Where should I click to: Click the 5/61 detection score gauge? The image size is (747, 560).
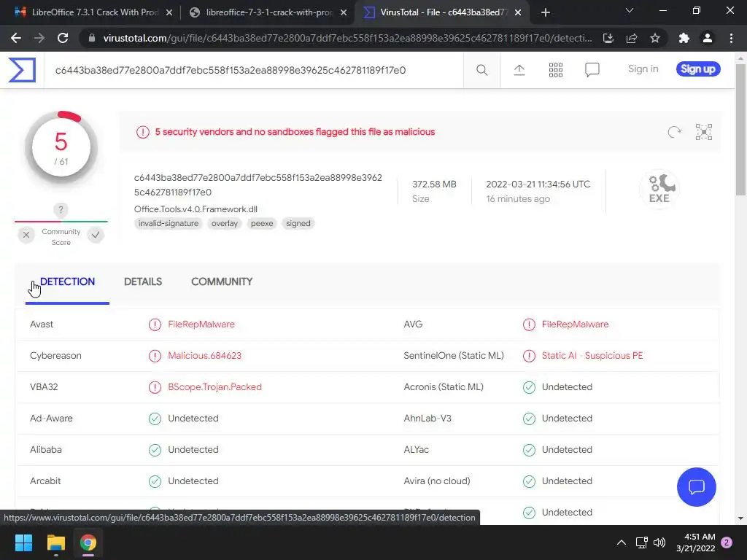coord(61,148)
